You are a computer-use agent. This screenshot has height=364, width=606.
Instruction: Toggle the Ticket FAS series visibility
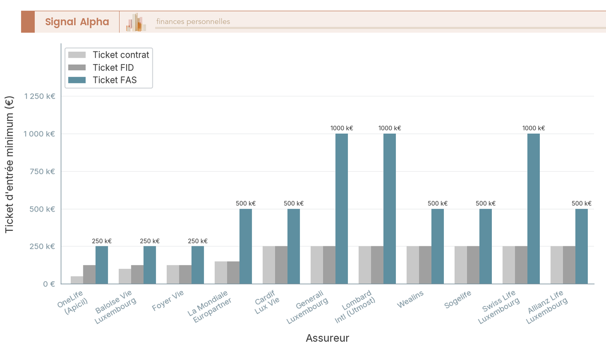pos(114,80)
